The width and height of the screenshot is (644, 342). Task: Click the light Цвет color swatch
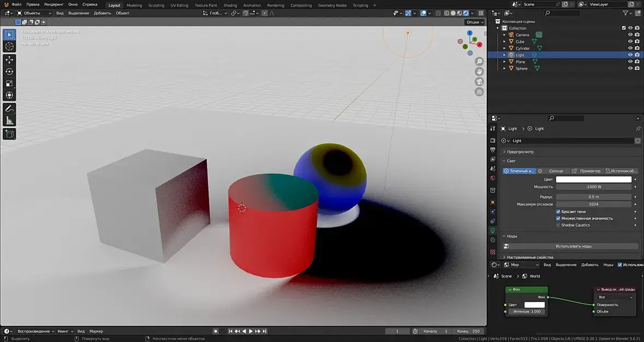point(593,179)
